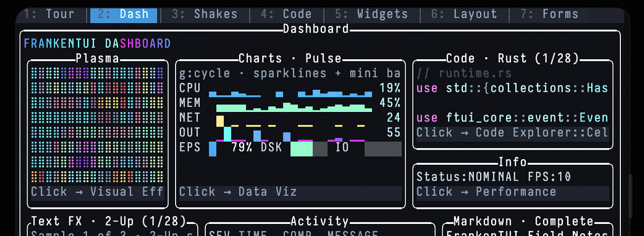The image size is (644, 236).
Task: Click the green DSK progress bar
Action: pos(309,149)
